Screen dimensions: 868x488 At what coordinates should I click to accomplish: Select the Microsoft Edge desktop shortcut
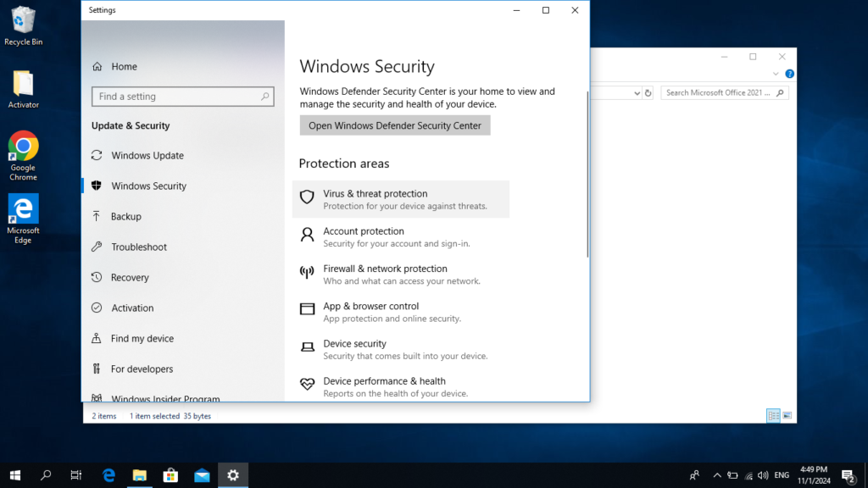click(x=23, y=219)
